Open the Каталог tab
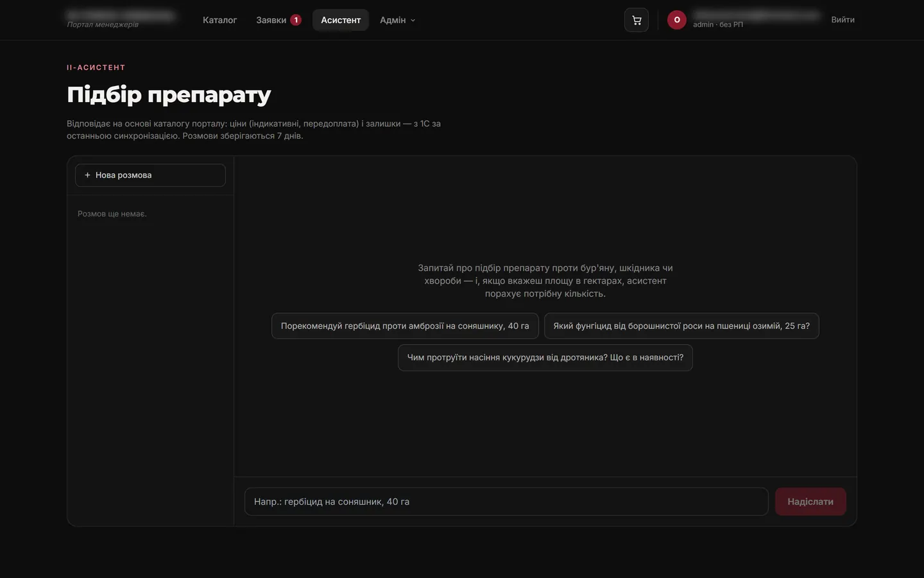 click(219, 20)
